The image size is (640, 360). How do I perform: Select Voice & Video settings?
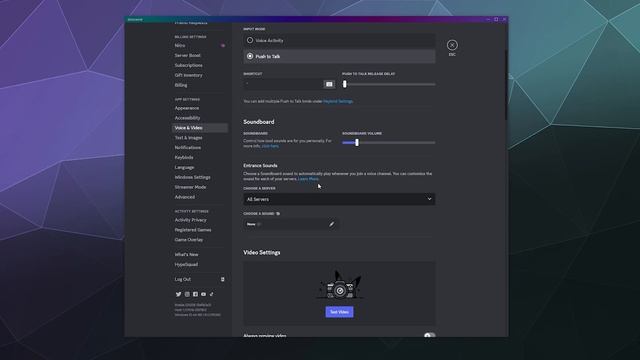click(x=200, y=128)
